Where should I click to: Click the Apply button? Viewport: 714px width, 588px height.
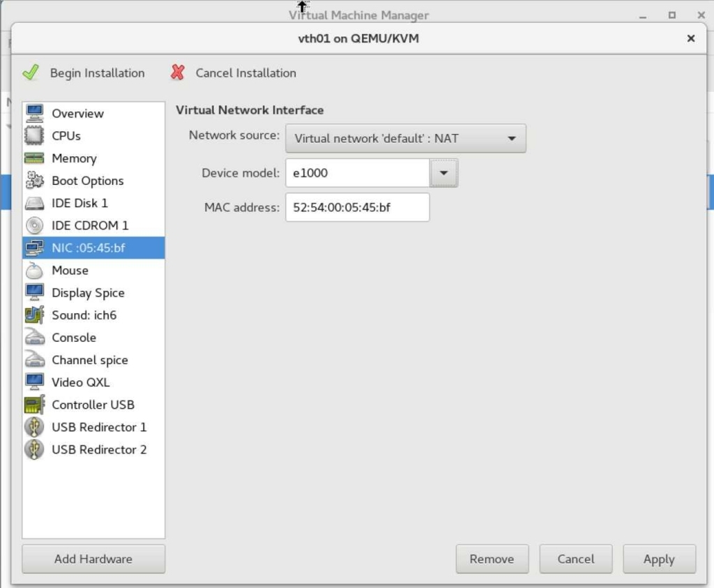(660, 559)
